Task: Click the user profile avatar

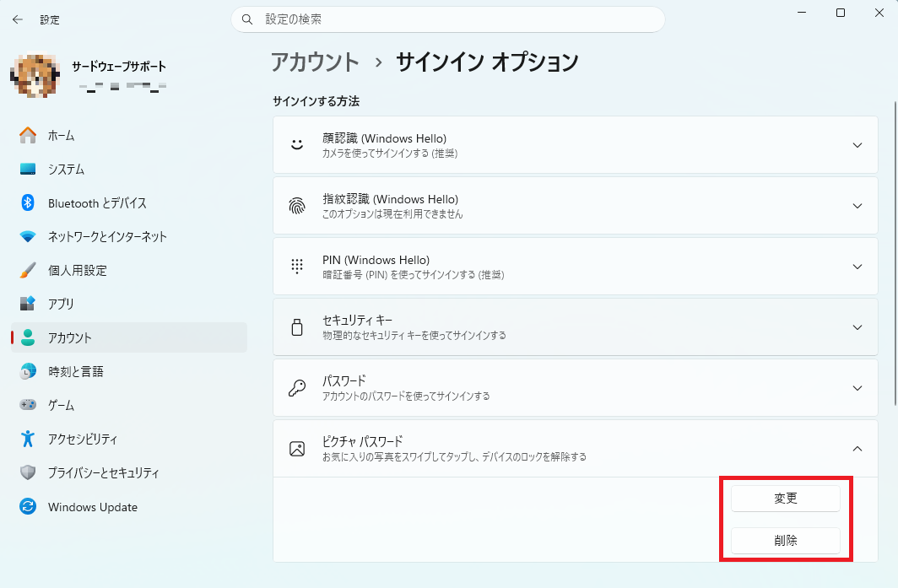Action: point(35,76)
